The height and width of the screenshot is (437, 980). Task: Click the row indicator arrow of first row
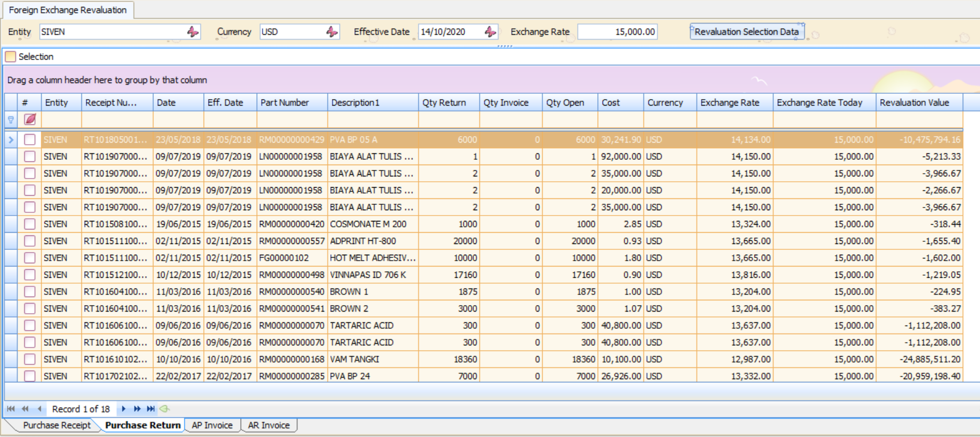click(11, 139)
